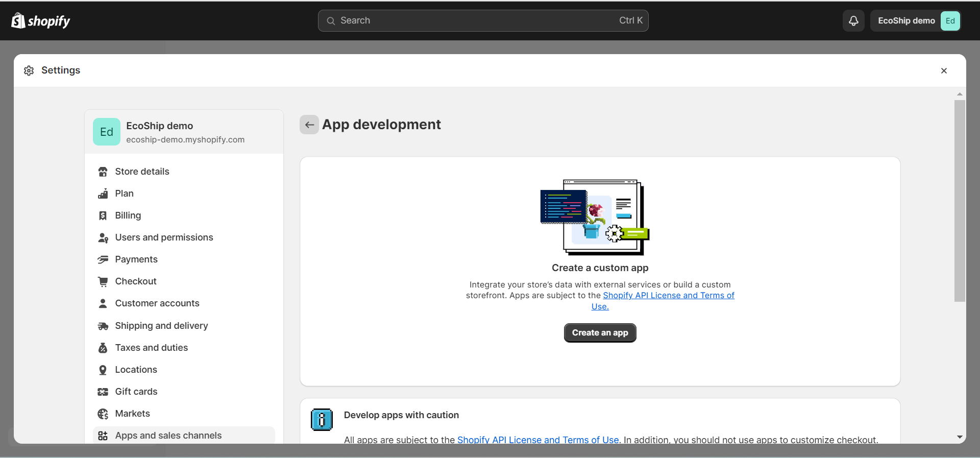Open Apps and sales channels section
The width and height of the screenshot is (980, 458).
point(168,436)
